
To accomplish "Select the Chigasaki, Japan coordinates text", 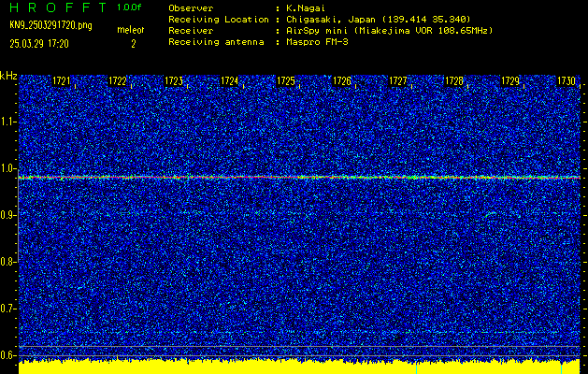I will tap(379, 19).
